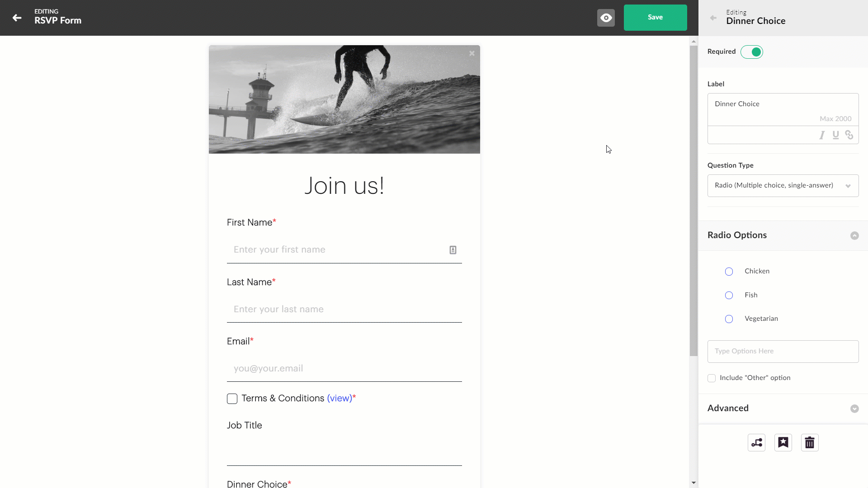The width and height of the screenshot is (868, 488).
Task: Select the Vegetarian radio option
Action: point(729,319)
